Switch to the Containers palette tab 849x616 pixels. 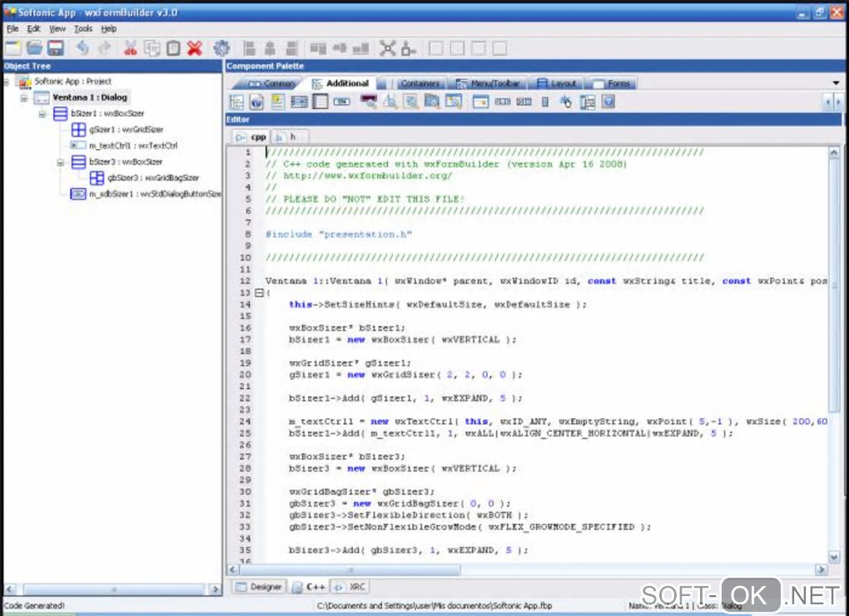pyautogui.click(x=419, y=83)
